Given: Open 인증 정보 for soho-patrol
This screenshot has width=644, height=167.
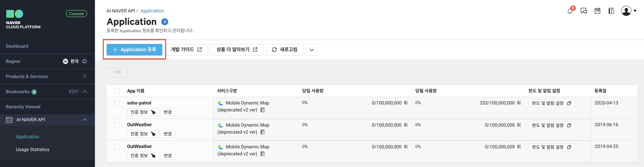Looking at the screenshot, I should point(143,112).
